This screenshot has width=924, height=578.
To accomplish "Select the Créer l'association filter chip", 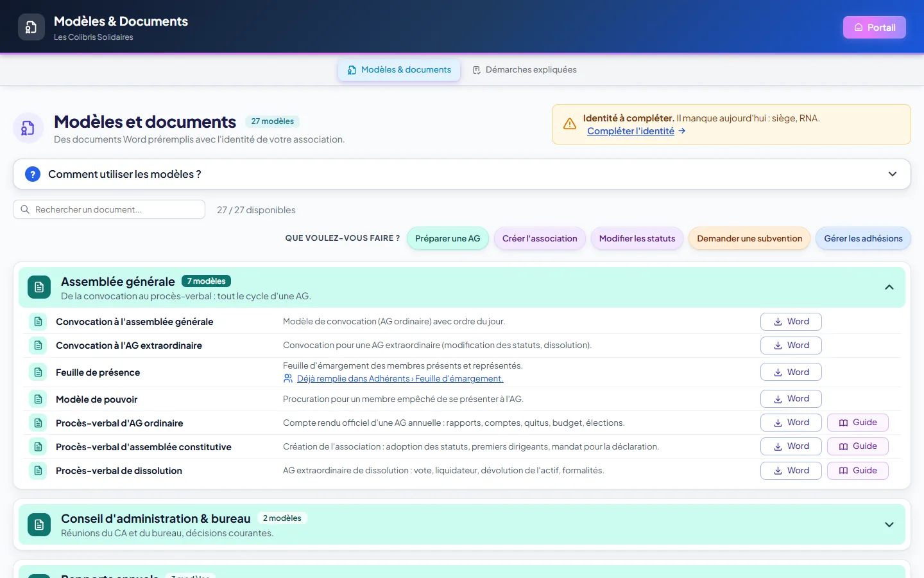I will coord(540,238).
